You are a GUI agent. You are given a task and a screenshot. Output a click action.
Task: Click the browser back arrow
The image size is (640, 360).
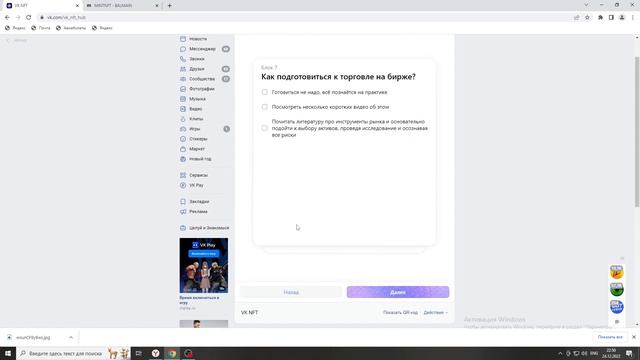coord(7,18)
